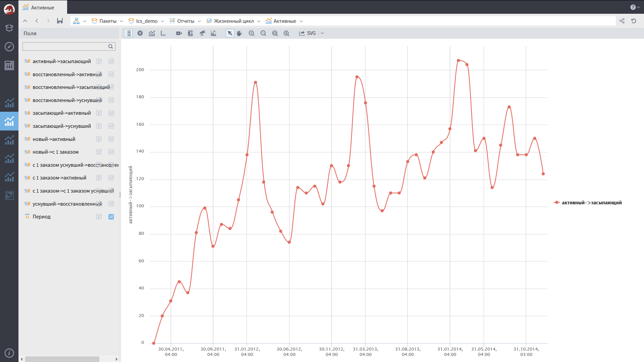
Task: Toggle filter icon for активный->засыпающий
Action: click(x=99, y=61)
